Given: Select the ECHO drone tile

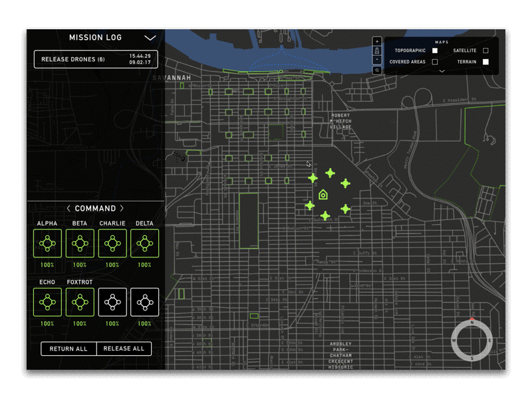Looking at the screenshot, I should click(x=47, y=302).
